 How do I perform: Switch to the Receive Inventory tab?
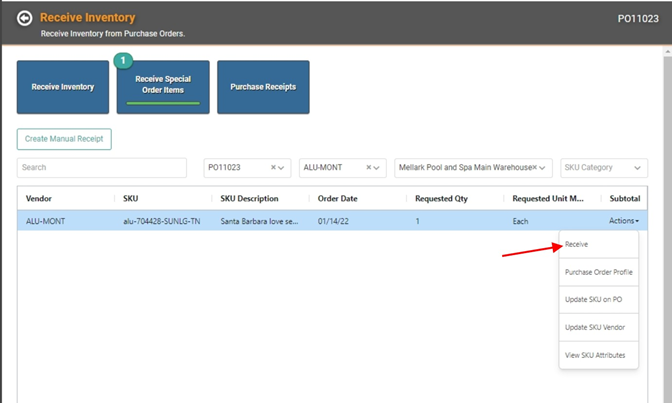point(63,87)
